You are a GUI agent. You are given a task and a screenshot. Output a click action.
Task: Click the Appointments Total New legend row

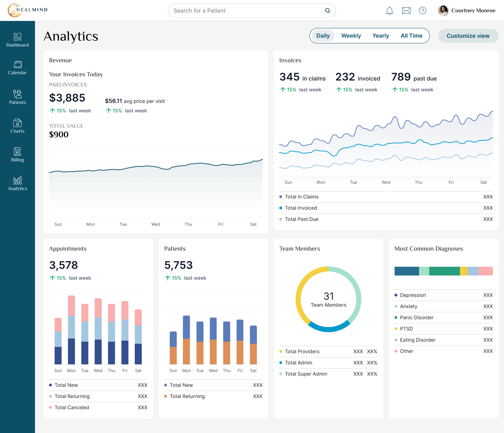click(98, 385)
